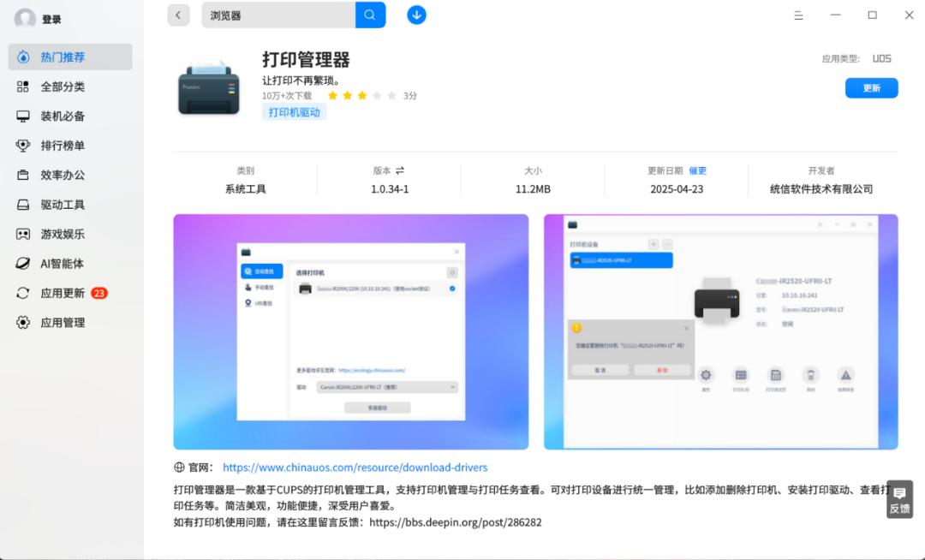Open the hamburger main menu
925x560 pixels.
(x=798, y=16)
